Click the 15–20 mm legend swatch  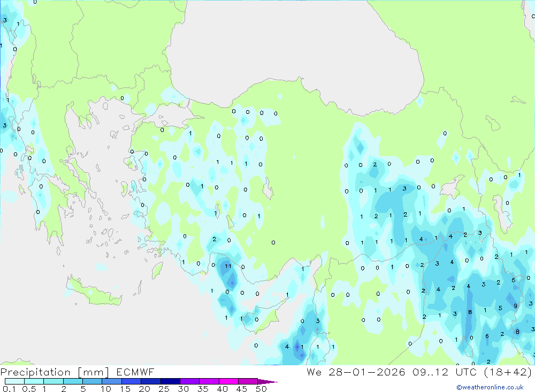132,381
